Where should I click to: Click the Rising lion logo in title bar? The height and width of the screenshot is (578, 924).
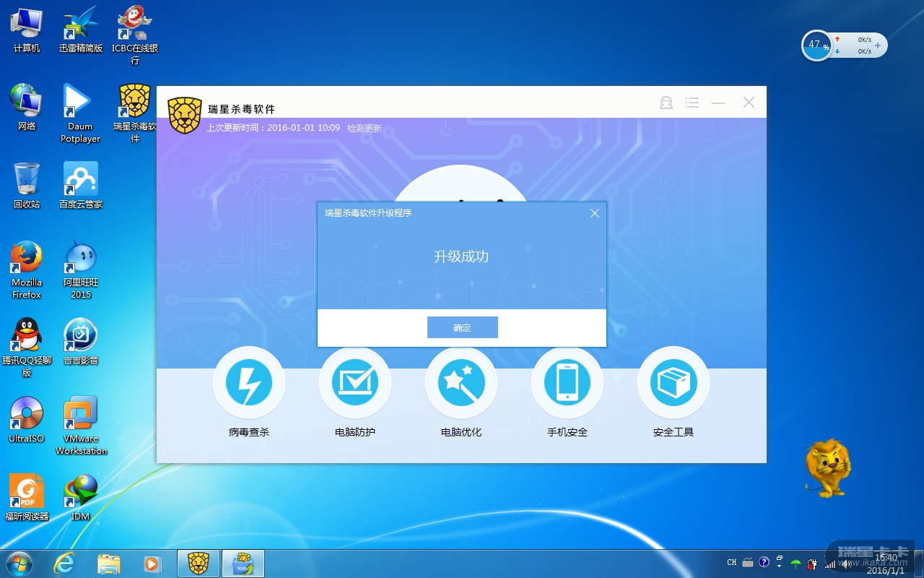185,114
